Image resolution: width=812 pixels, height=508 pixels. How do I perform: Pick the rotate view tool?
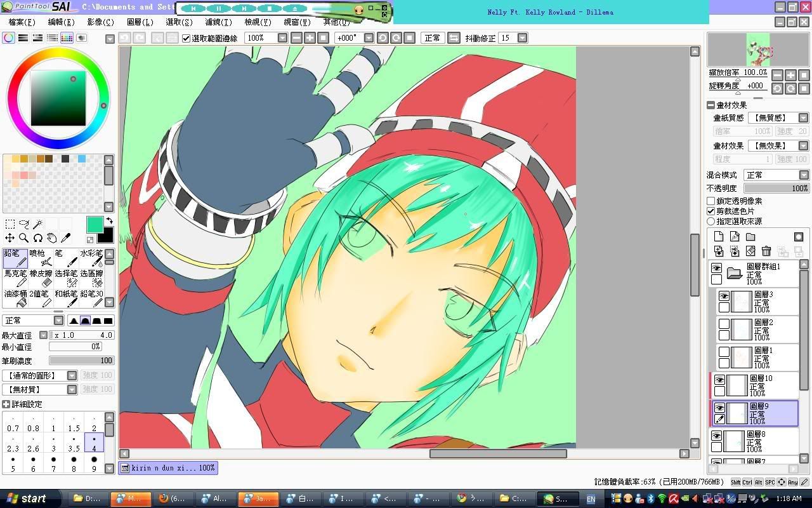point(38,238)
